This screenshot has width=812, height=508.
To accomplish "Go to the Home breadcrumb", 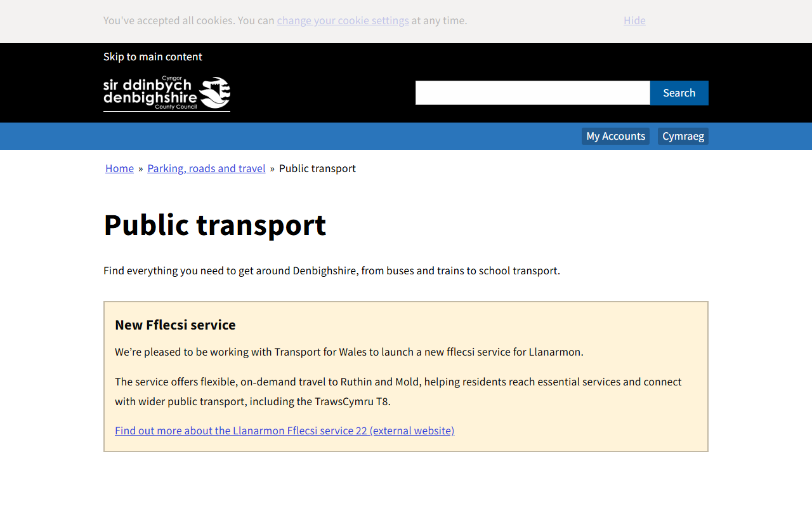I will point(119,168).
